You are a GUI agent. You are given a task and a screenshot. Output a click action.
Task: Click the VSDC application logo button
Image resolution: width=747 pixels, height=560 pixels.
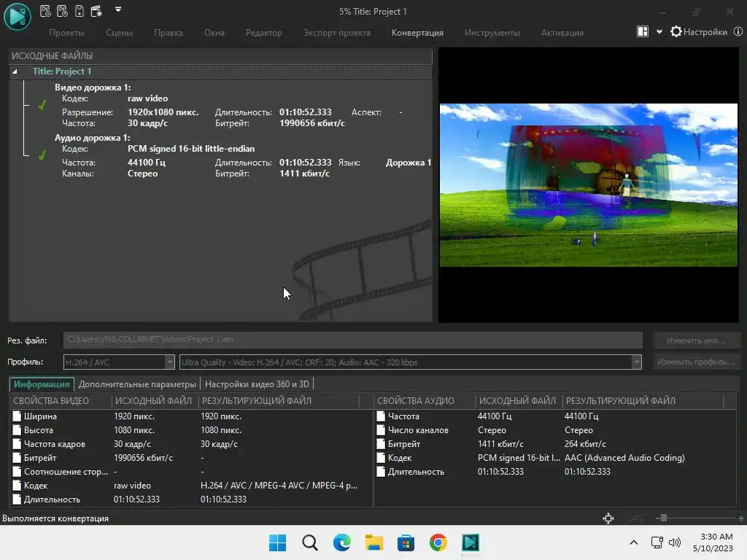point(18,16)
